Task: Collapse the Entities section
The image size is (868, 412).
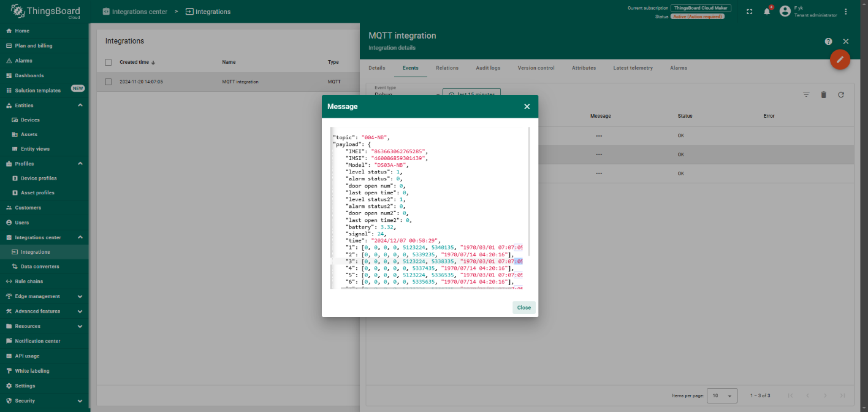Action: (x=80, y=105)
